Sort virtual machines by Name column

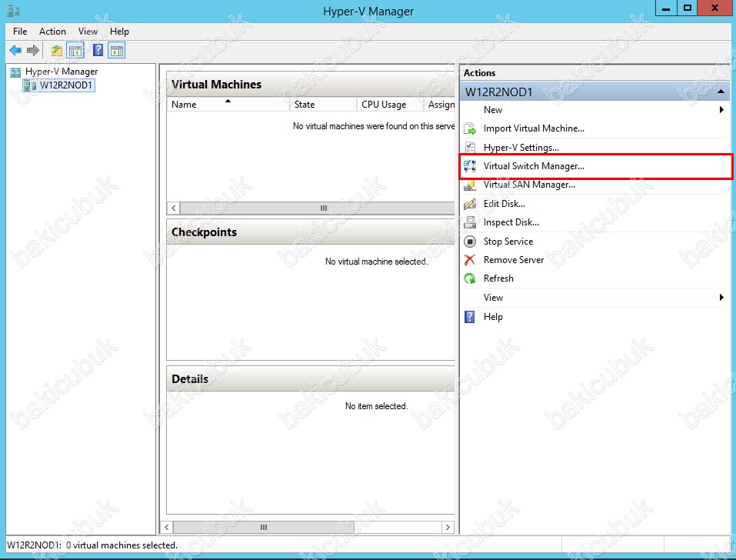[x=228, y=104]
